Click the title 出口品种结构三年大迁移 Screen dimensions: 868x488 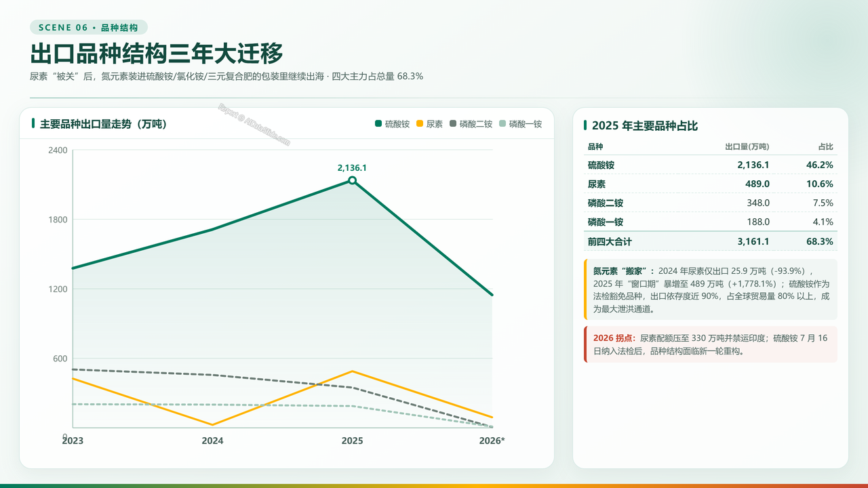[157, 53]
